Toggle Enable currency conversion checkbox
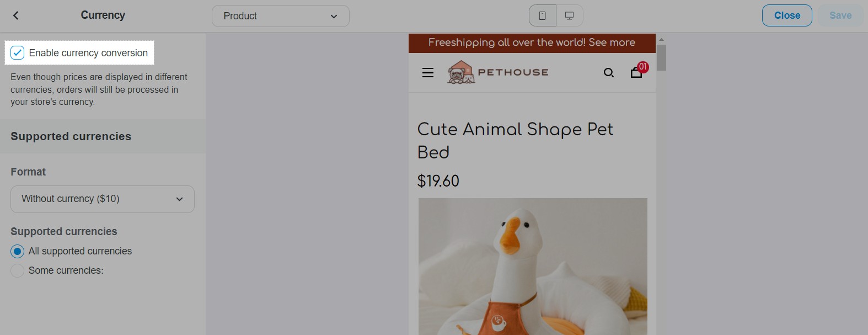Viewport: 868px width, 335px height. pyautogui.click(x=18, y=53)
